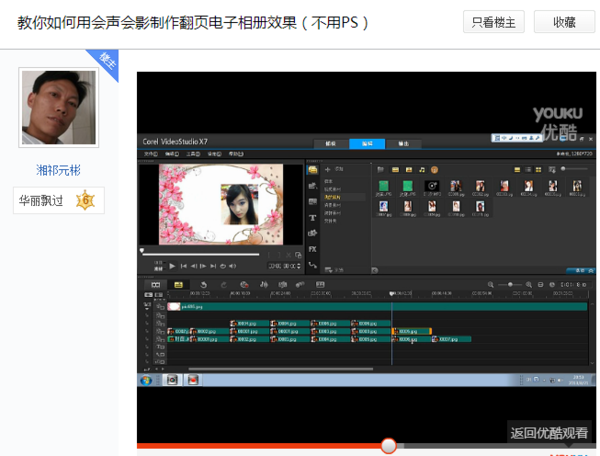Click the highlighted Edit step tab
Image resolution: width=600 pixels, height=456 pixels.
click(x=367, y=143)
